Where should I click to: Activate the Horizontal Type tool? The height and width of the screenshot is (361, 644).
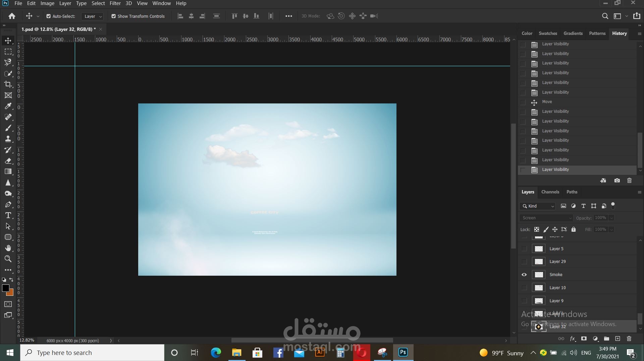(x=8, y=216)
